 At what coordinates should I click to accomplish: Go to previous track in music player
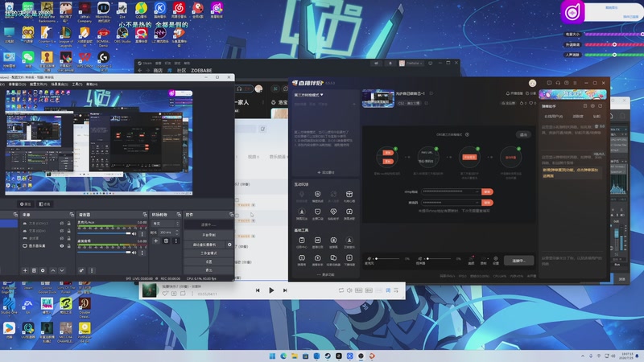[258, 290]
